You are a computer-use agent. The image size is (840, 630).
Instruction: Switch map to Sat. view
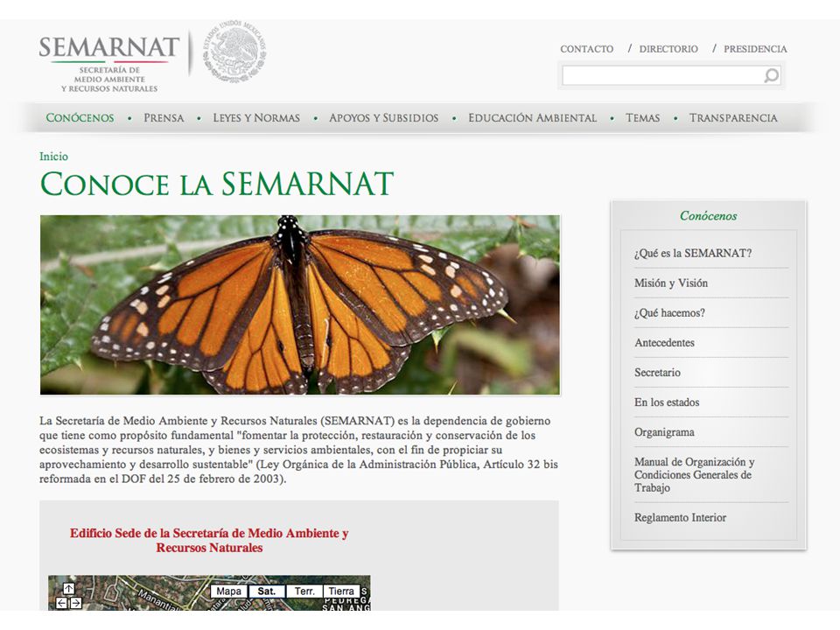coord(266,591)
